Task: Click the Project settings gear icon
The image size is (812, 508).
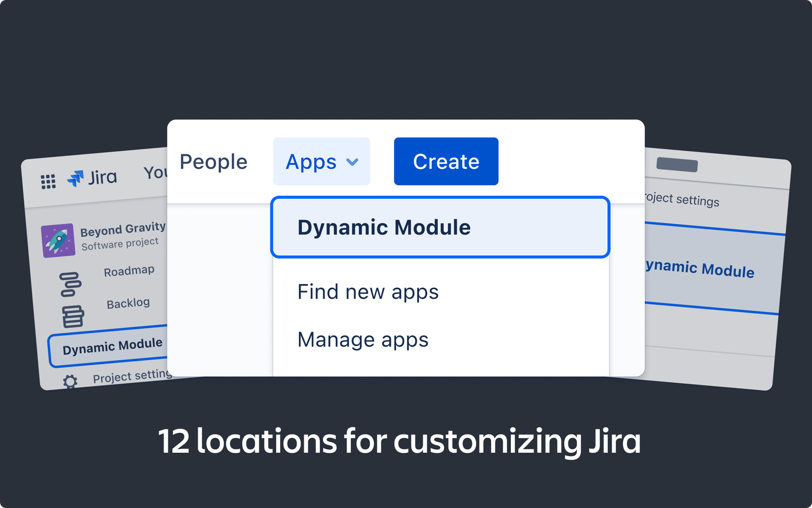Action: click(x=70, y=382)
